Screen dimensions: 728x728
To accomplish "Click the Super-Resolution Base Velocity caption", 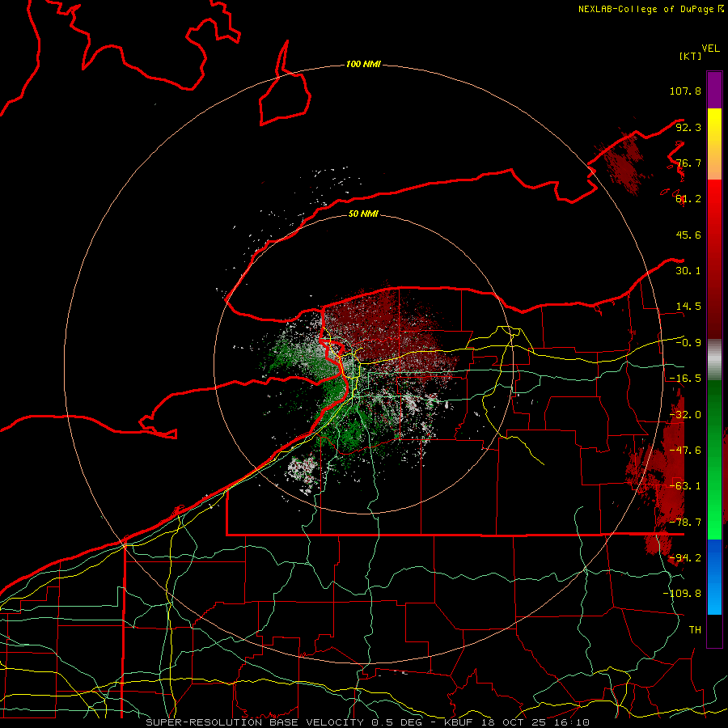I will click(368, 722).
